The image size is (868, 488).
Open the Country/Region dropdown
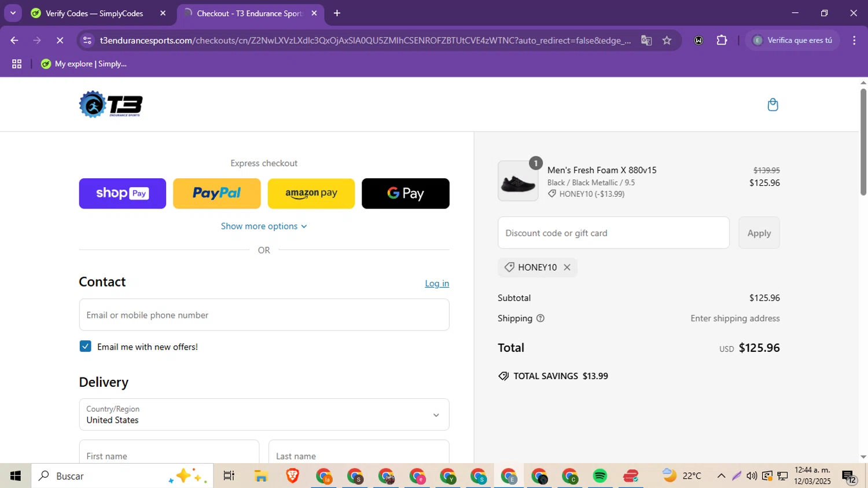(x=264, y=414)
